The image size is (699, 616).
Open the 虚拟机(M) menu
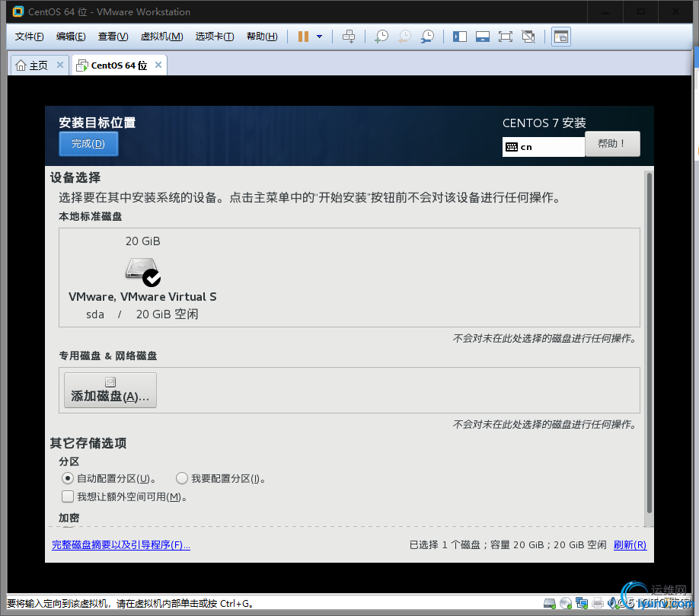tap(162, 37)
